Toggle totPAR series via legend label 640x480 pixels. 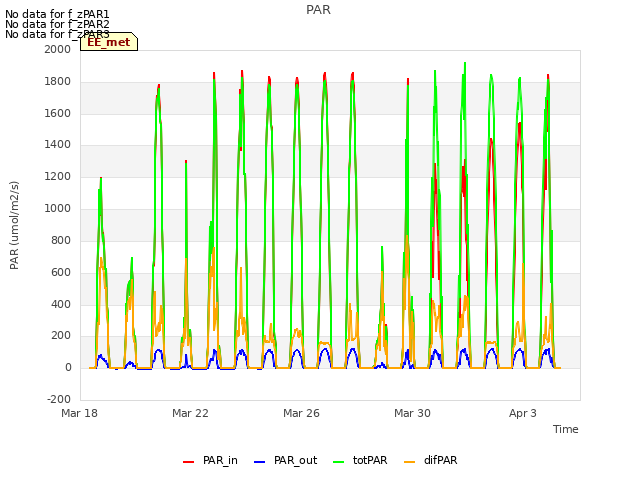pyautogui.click(x=370, y=460)
